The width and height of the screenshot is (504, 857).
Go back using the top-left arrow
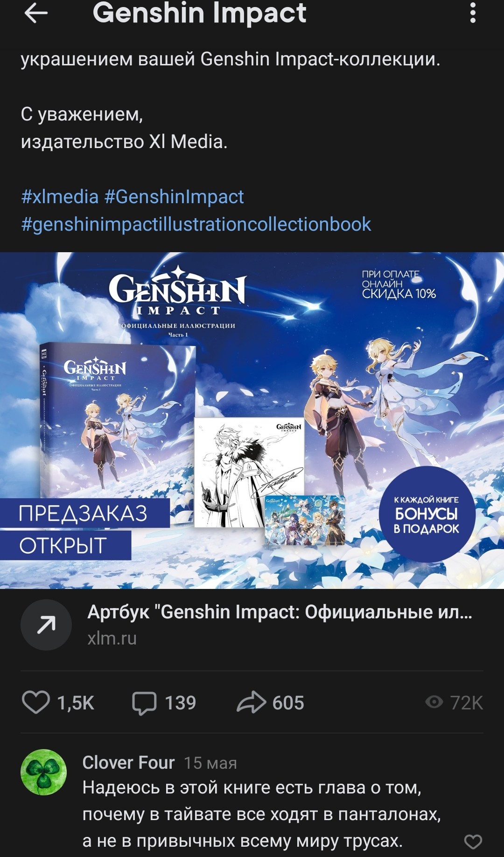[36, 13]
